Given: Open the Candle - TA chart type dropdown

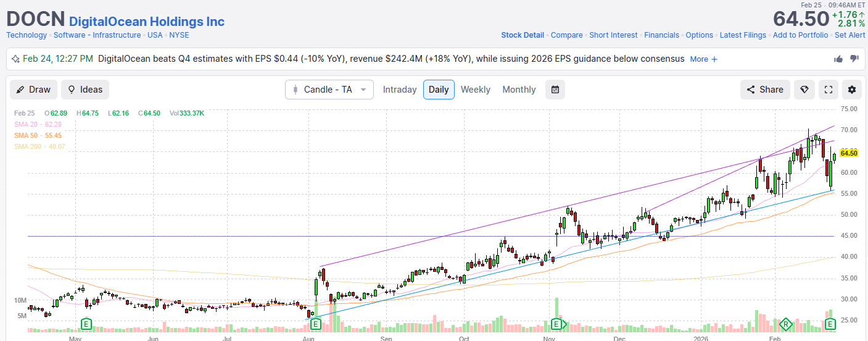Looking at the screenshot, I should coord(329,90).
